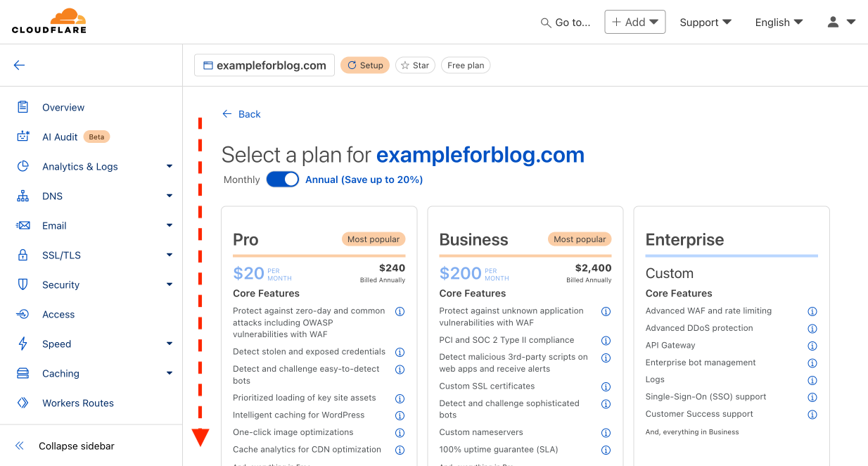Click the SSL/TLS padlock icon
Screen dimensions: 868x466
coord(23,255)
